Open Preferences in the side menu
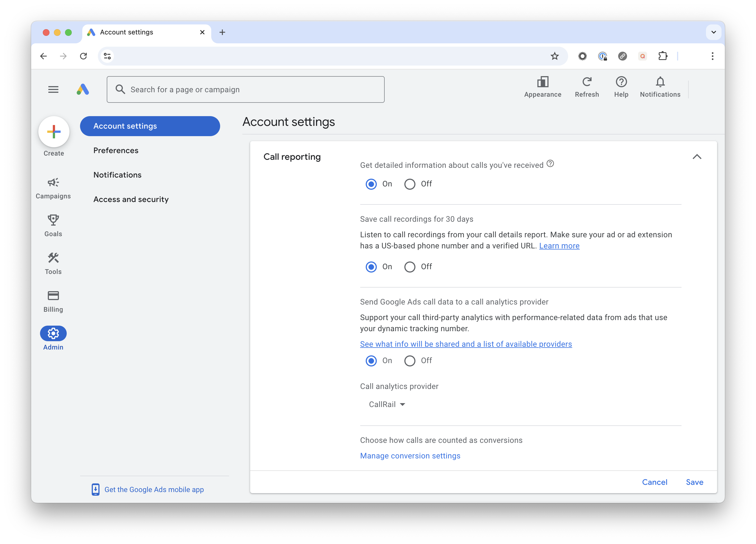This screenshot has width=756, height=544. (x=116, y=150)
